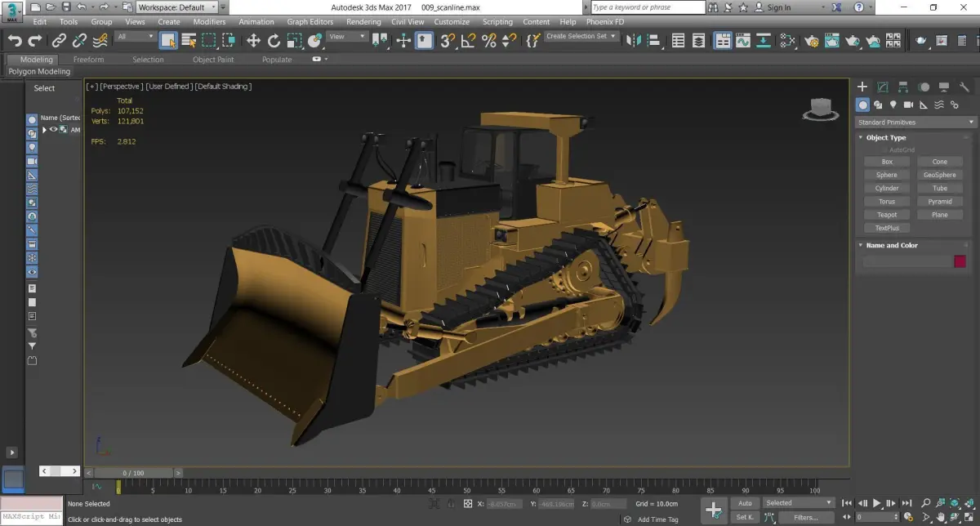The image size is (980, 526).
Task: Switch to the Freeform ribbon tab
Action: tap(88, 60)
